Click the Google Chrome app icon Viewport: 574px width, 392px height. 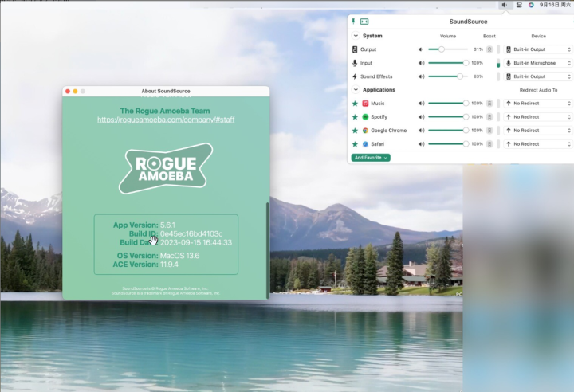coord(365,131)
